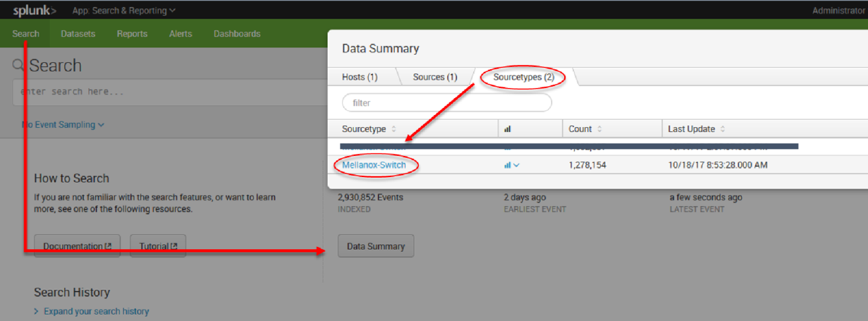
Task: Open the Administrator user menu
Action: pos(838,10)
